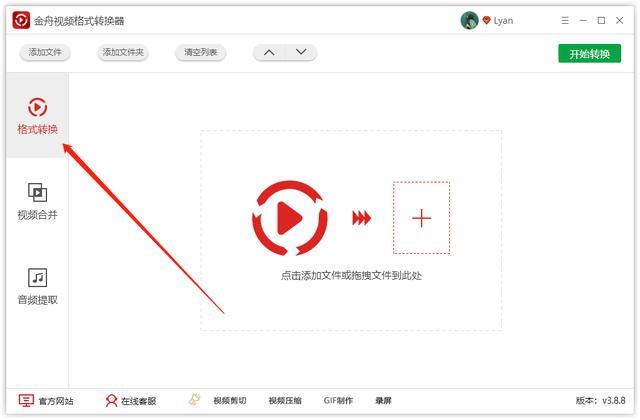The image size is (640, 420).
Task: Open the 音频提取 sidebar tab
Action: [x=37, y=285]
